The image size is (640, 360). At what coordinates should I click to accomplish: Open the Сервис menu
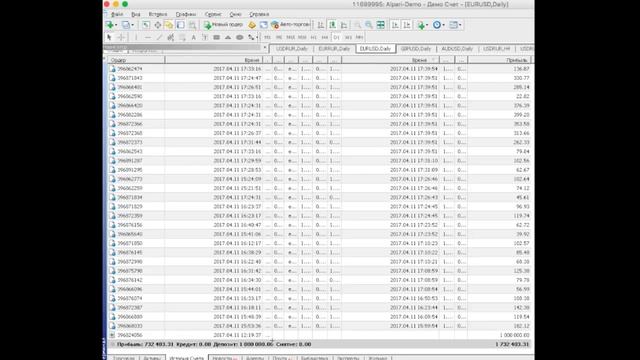click(213, 14)
